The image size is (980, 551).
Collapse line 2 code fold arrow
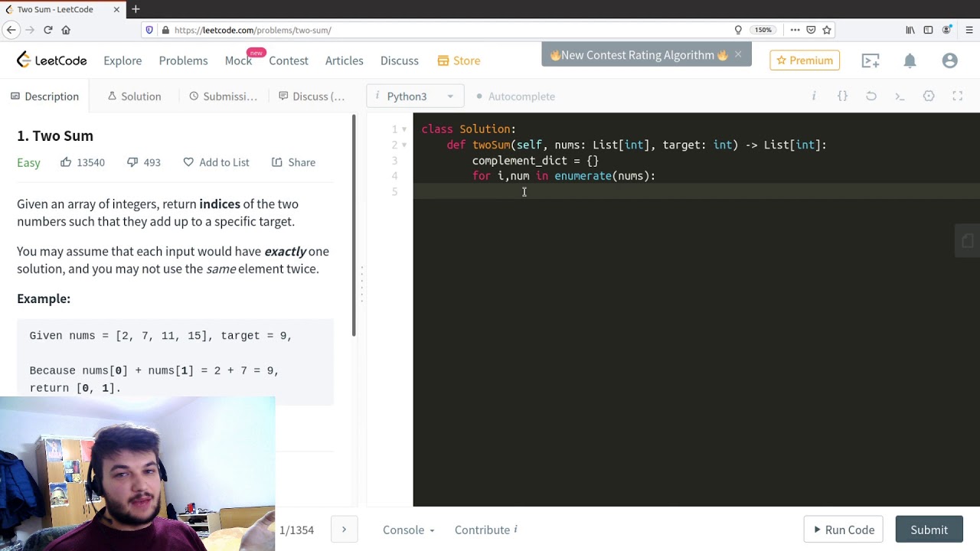(x=403, y=145)
